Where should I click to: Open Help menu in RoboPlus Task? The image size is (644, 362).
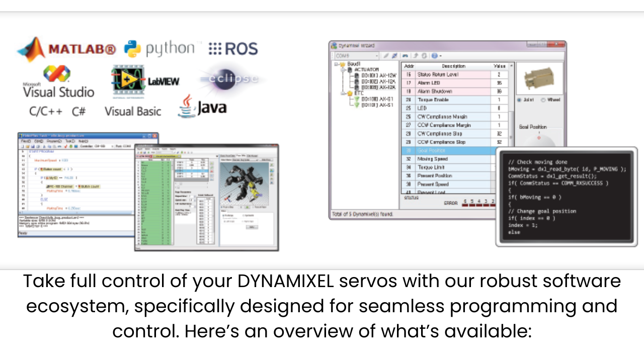[83, 141]
